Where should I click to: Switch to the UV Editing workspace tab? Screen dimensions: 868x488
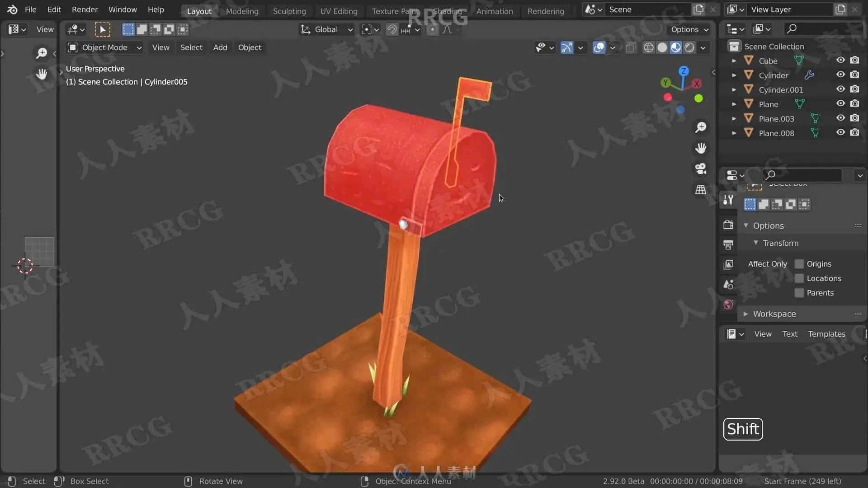pos(339,11)
